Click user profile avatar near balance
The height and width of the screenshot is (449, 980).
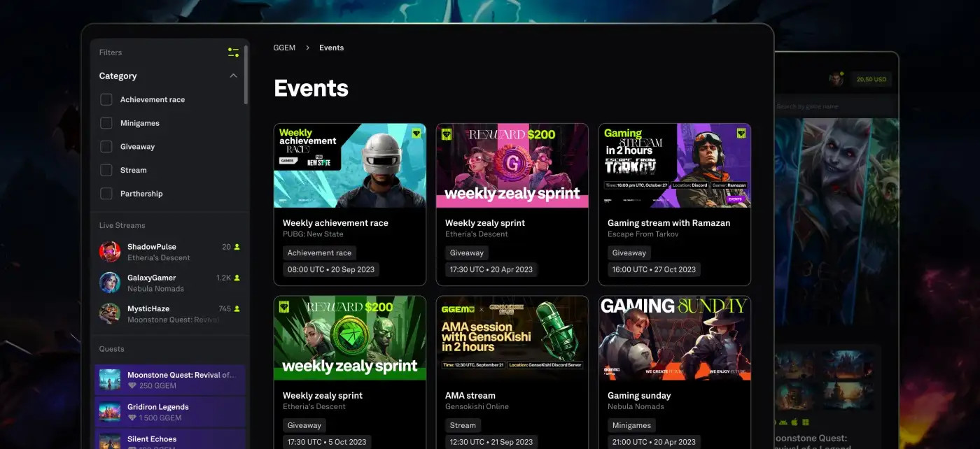pos(836,79)
